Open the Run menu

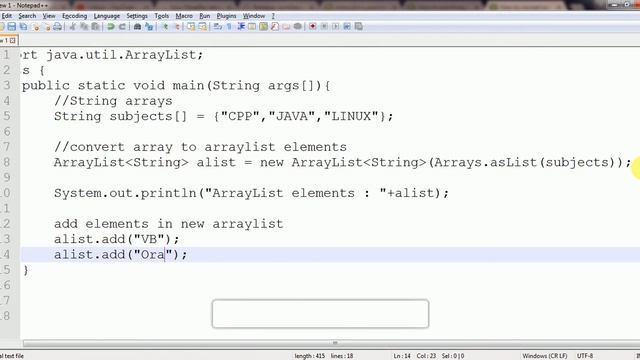click(x=204, y=16)
